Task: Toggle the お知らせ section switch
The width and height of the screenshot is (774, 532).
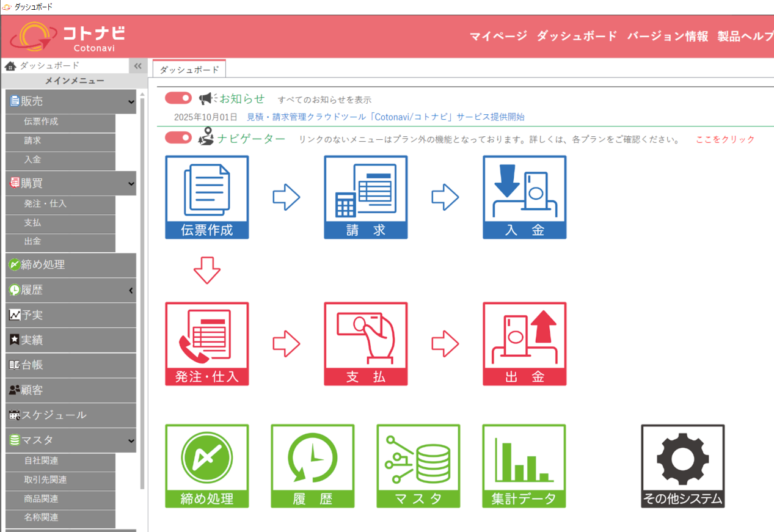Action: [178, 98]
